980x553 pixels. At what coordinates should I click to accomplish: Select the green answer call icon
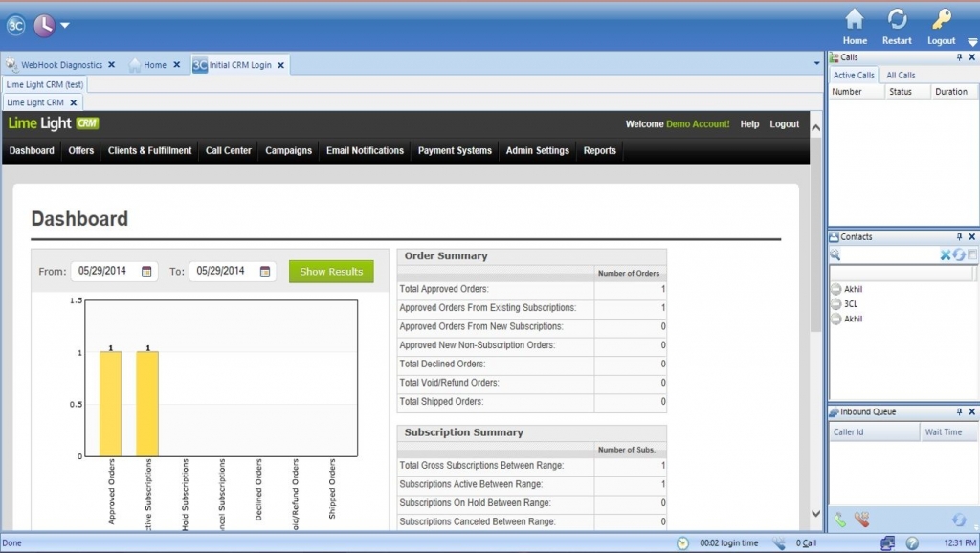click(x=840, y=519)
